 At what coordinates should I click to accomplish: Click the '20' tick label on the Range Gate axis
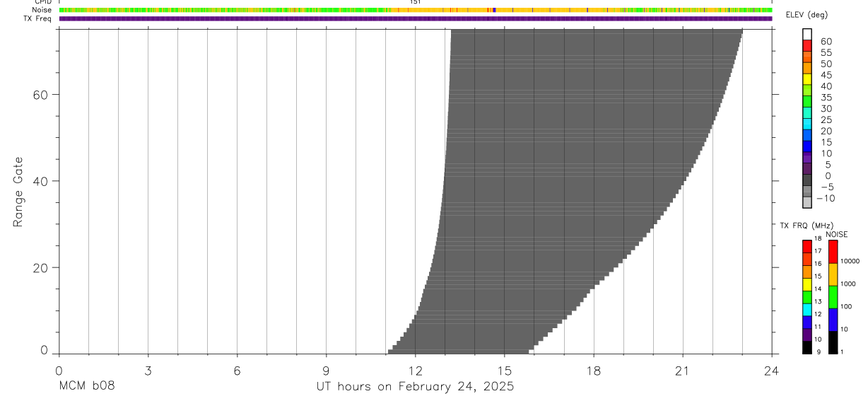click(x=40, y=268)
